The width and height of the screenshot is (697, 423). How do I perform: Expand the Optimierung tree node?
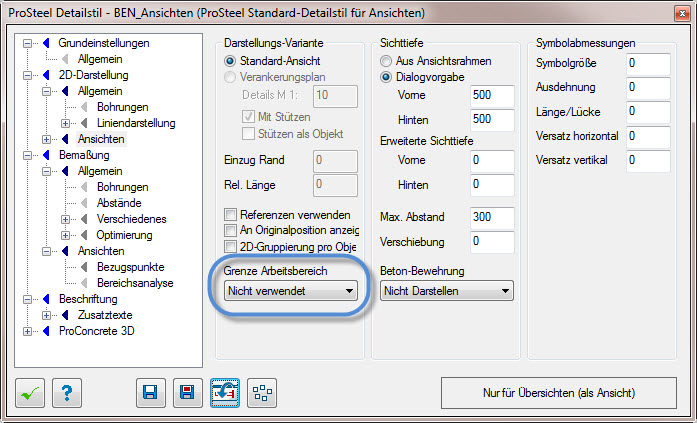point(65,235)
